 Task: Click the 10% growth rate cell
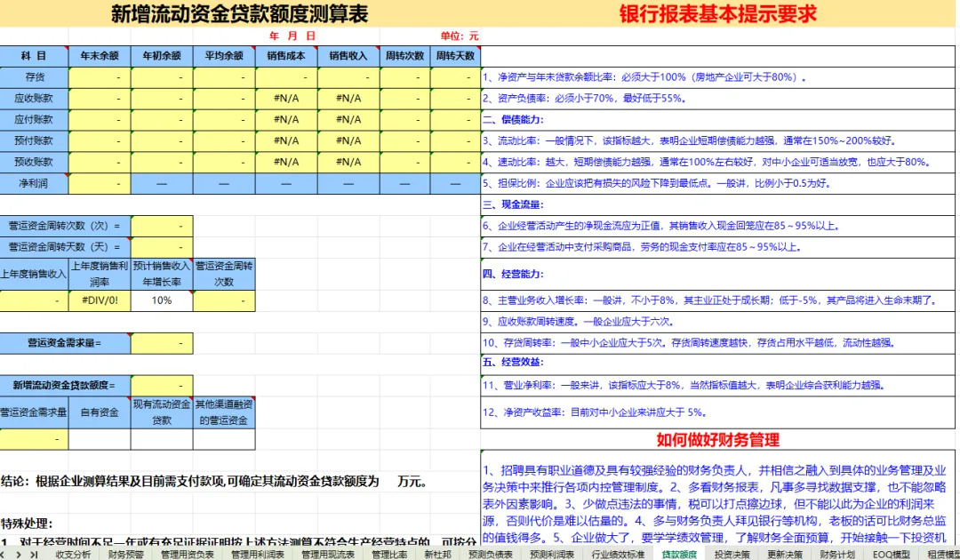pos(162,300)
